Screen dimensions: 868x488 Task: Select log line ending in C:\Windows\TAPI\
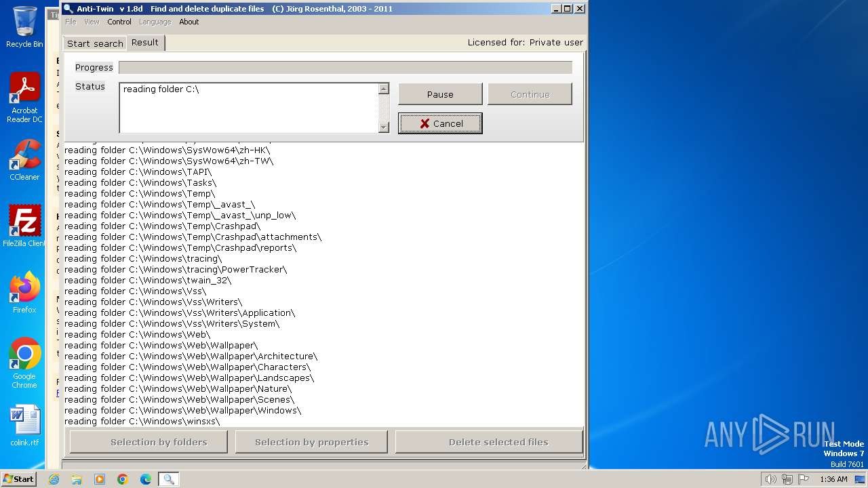(x=138, y=171)
